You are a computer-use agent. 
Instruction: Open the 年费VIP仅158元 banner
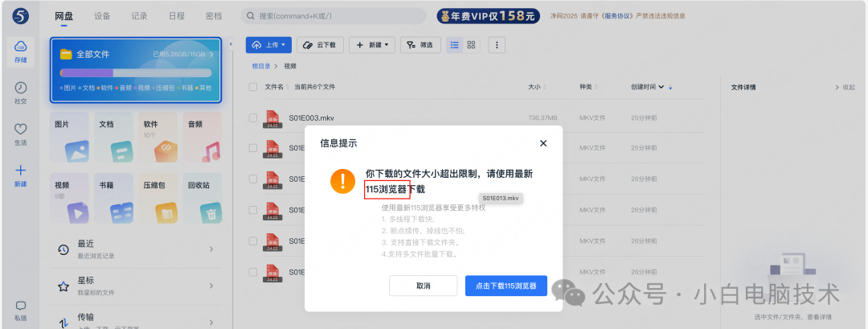pyautogui.click(x=489, y=16)
